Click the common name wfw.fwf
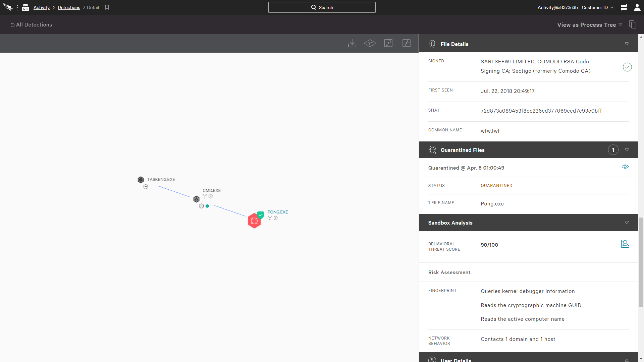This screenshot has height=362, width=644. click(490, 131)
